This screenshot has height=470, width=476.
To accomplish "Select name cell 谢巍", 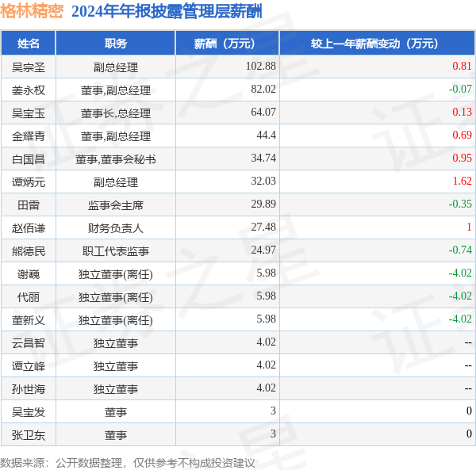I will click(x=29, y=274).
